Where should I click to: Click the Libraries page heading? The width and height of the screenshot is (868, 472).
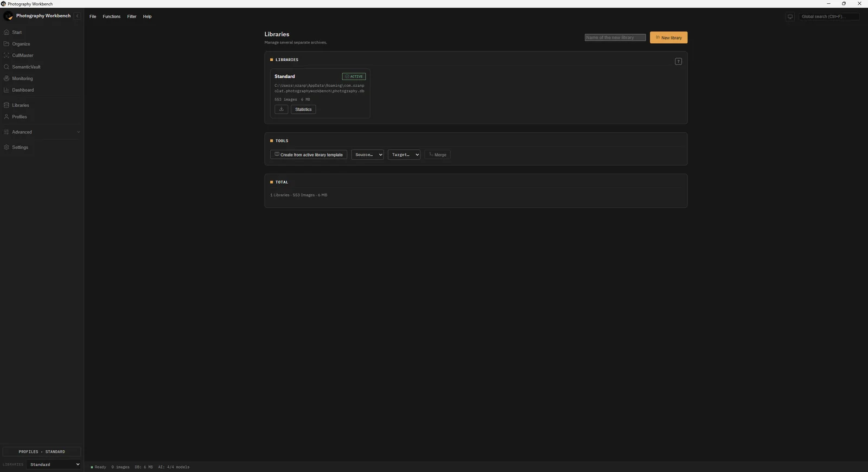tap(277, 34)
